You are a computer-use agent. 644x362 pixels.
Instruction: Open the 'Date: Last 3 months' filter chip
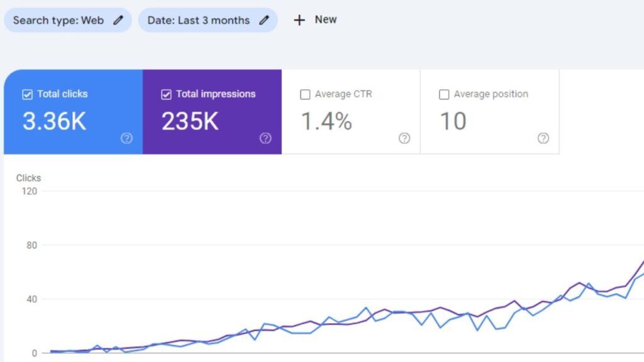(198, 20)
